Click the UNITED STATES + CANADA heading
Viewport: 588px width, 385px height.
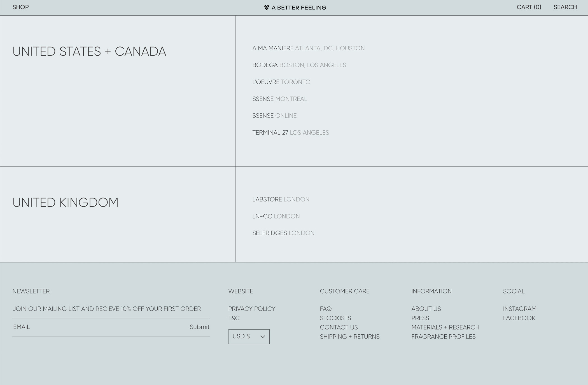click(89, 51)
